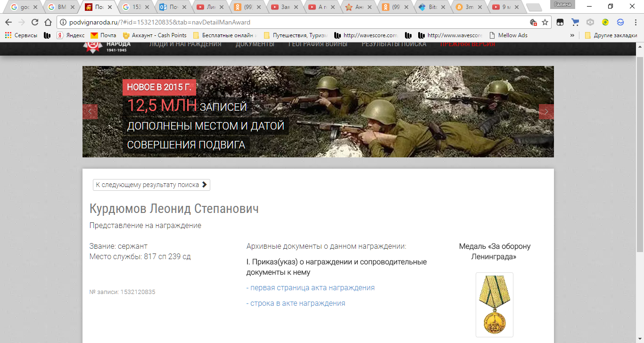Click К следующему результату поиска button
644x343 pixels.
click(151, 185)
